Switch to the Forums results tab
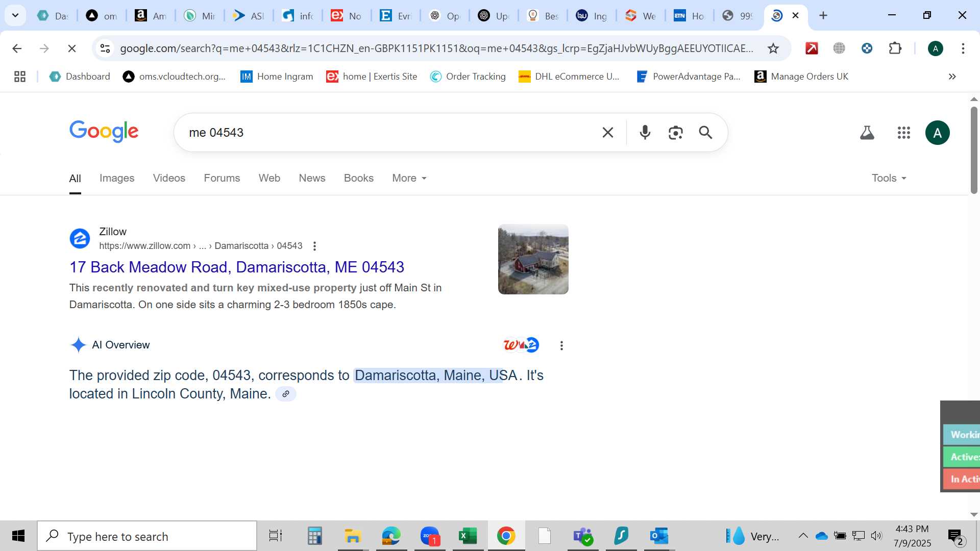This screenshot has width=980, height=551. (222, 178)
